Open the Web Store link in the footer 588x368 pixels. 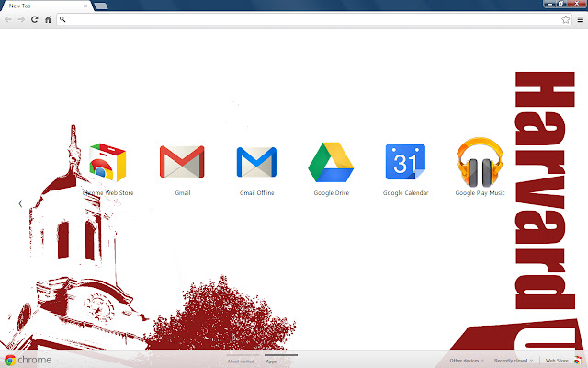(x=557, y=361)
